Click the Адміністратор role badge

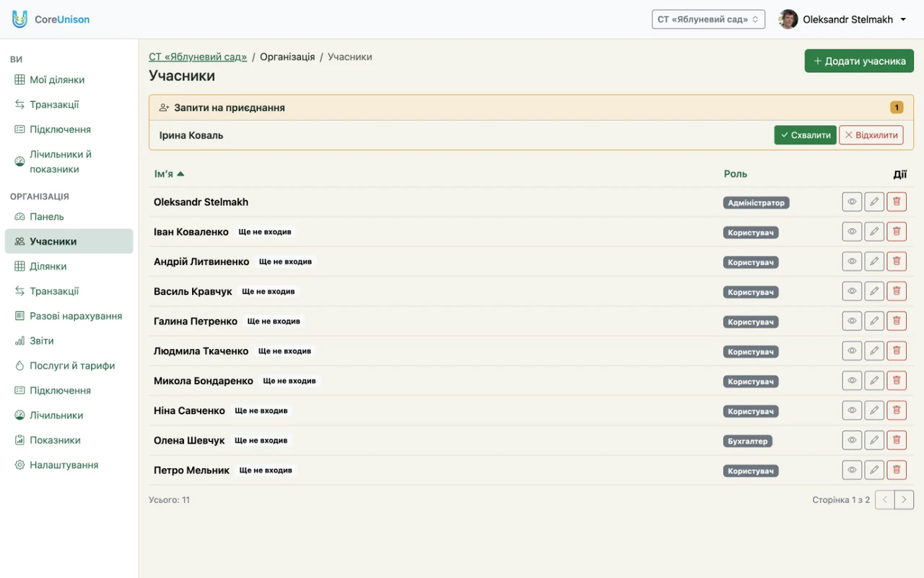point(757,203)
